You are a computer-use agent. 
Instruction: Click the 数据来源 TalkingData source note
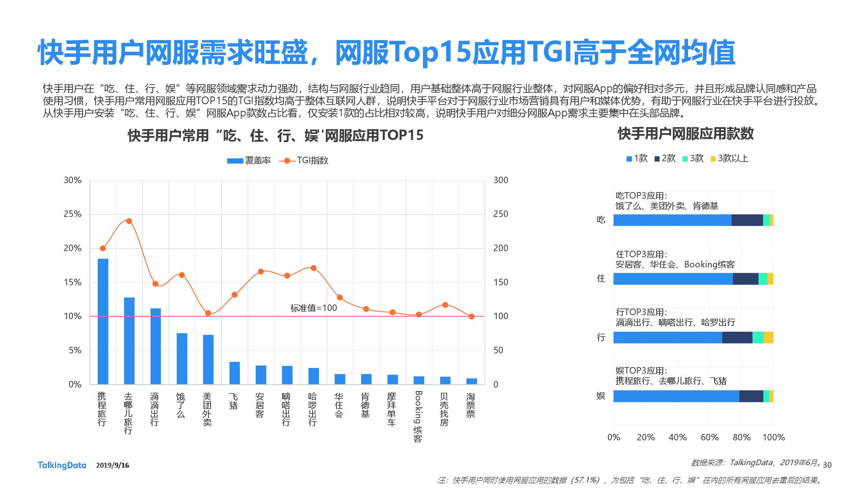(x=756, y=463)
